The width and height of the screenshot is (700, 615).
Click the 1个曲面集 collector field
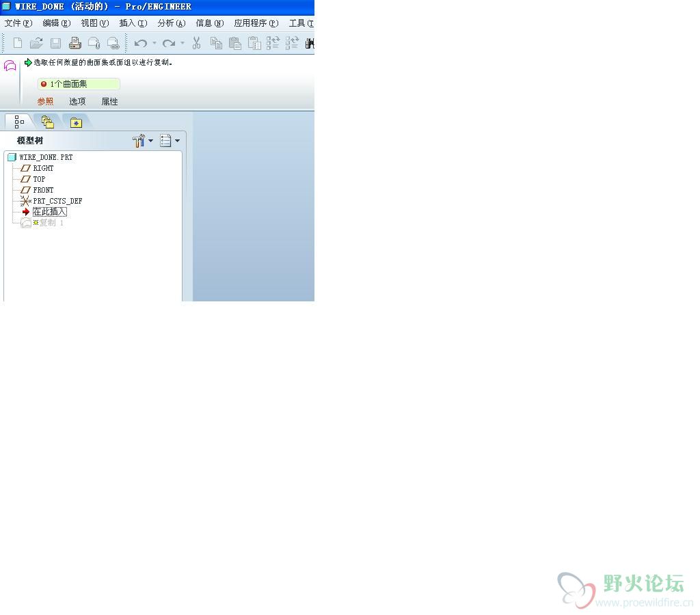point(79,84)
